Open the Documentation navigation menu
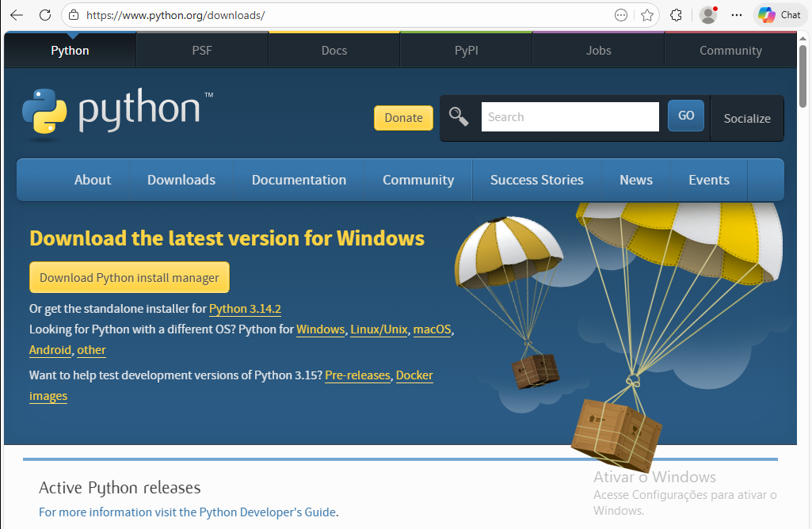Screen dimensions: 812x529 [x=299, y=180]
